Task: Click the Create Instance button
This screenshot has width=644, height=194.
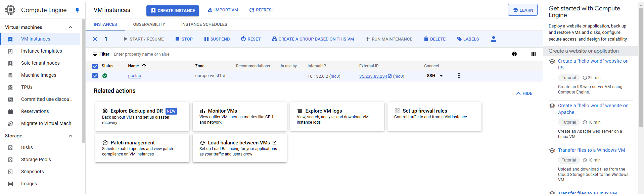Action: pos(173,11)
